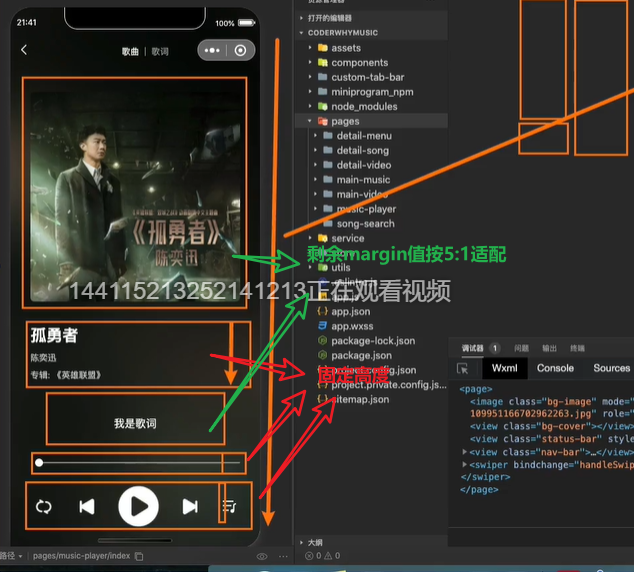The image size is (634, 572).
Task: Switch to the 调试器 tab
Action: pyautogui.click(x=472, y=348)
